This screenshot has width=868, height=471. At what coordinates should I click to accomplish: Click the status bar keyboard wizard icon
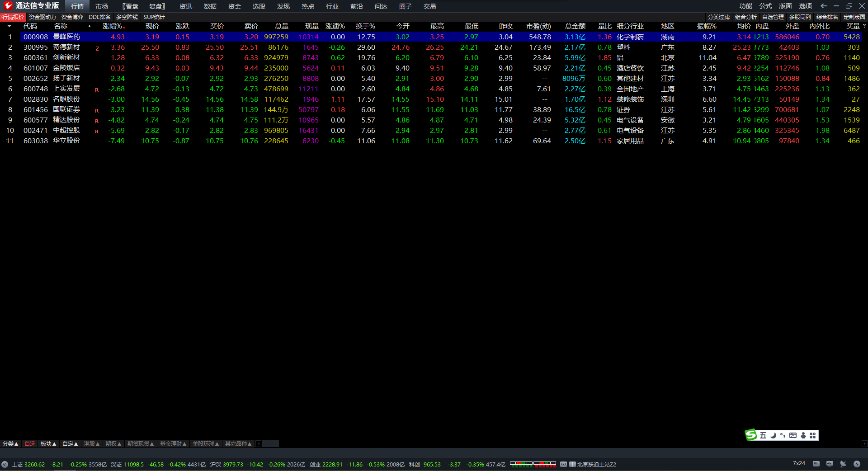click(x=816, y=464)
